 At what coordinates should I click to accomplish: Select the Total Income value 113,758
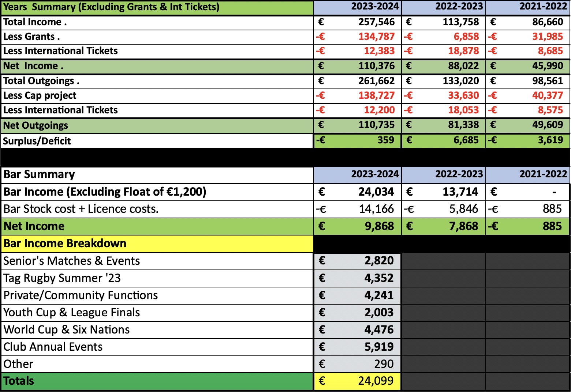point(461,22)
